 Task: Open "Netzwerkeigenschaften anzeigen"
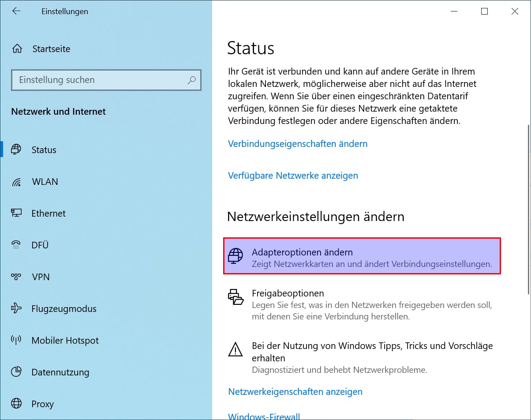point(295,392)
